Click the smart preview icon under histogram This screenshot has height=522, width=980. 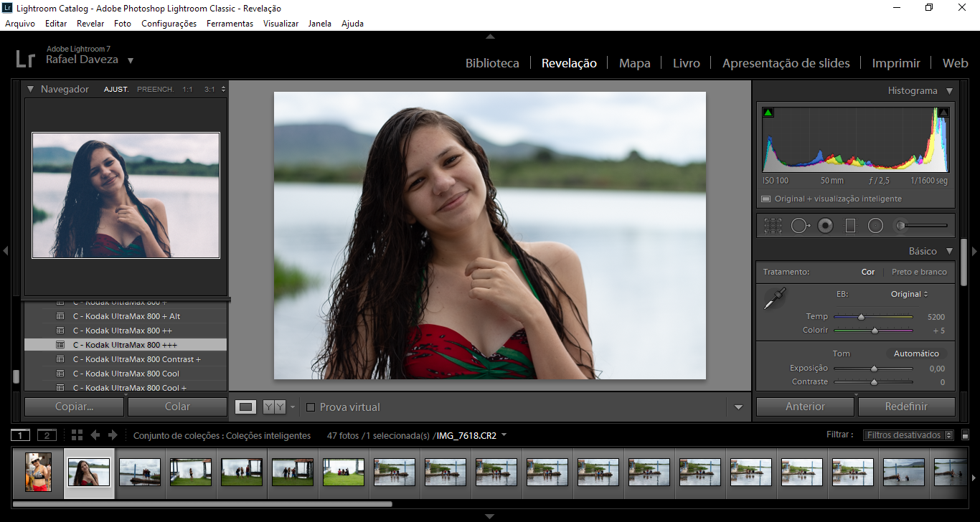click(x=765, y=199)
